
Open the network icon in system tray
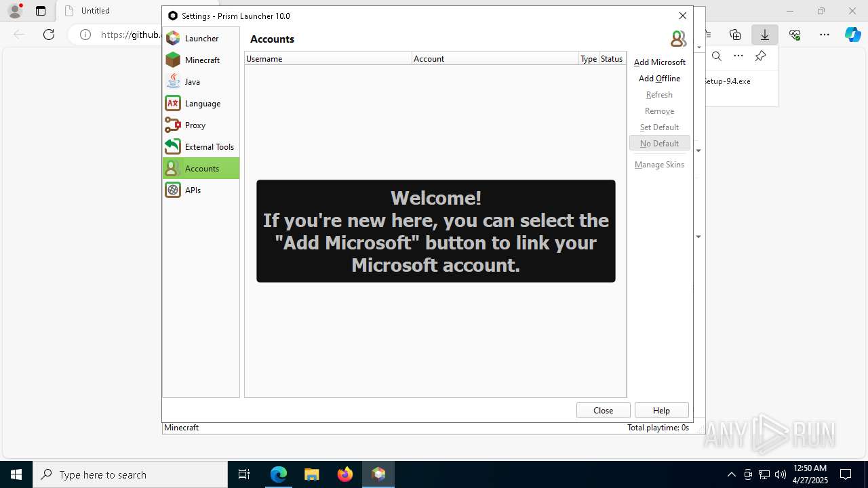pyautogui.click(x=764, y=474)
